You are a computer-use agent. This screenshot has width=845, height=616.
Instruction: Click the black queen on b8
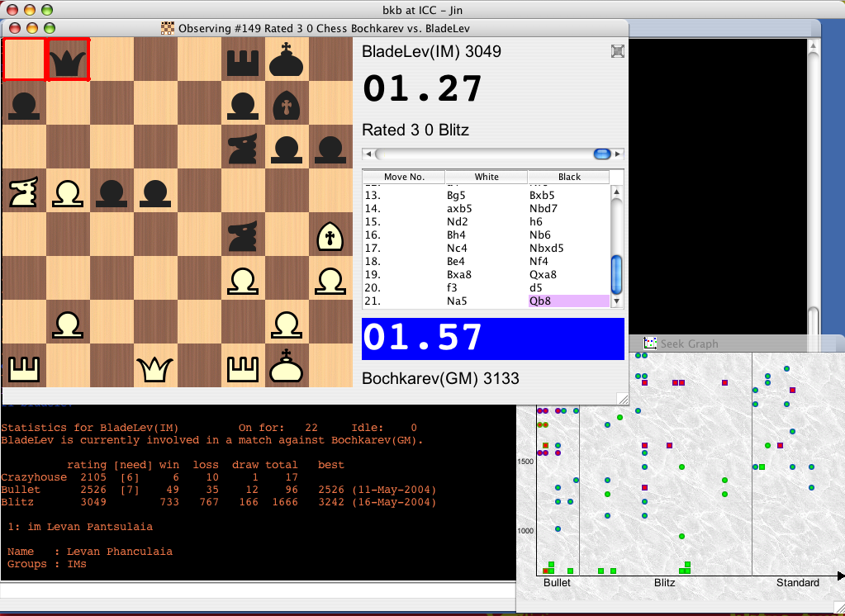[68, 59]
